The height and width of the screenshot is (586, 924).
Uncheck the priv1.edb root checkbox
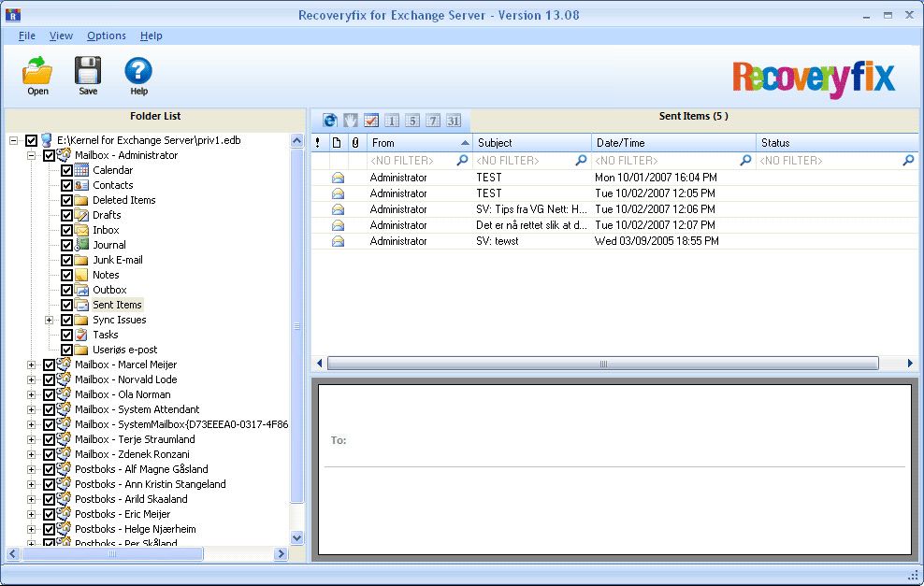(x=31, y=140)
